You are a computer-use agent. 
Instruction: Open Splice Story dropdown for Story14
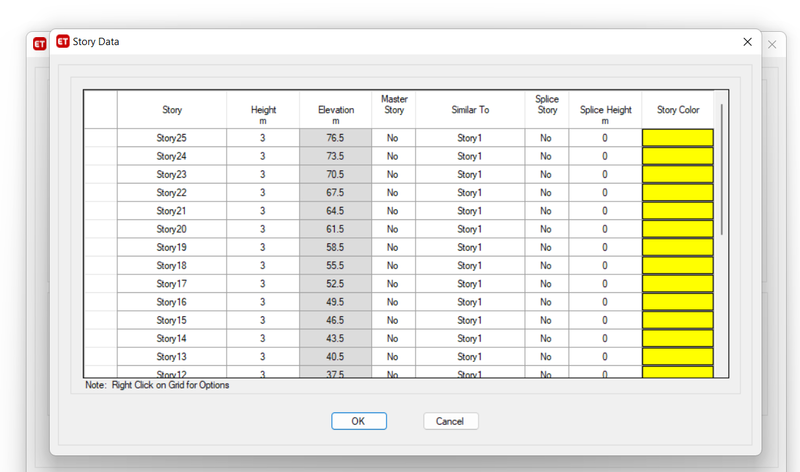(x=547, y=338)
